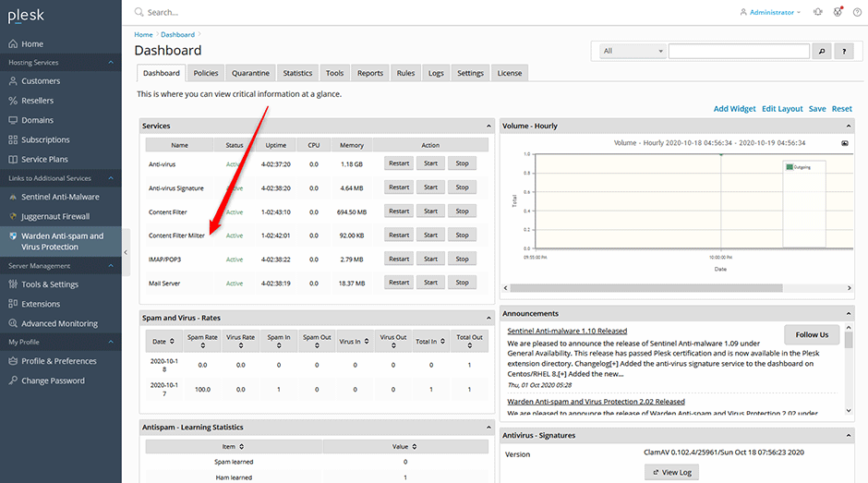Open the Administrator account menu
868x483 pixels.
click(x=770, y=12)
